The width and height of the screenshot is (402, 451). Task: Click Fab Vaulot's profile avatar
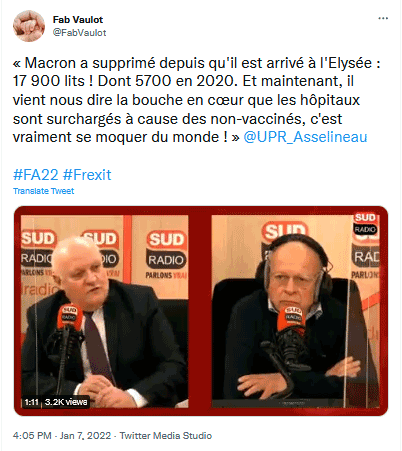click(x=29, y=26)
